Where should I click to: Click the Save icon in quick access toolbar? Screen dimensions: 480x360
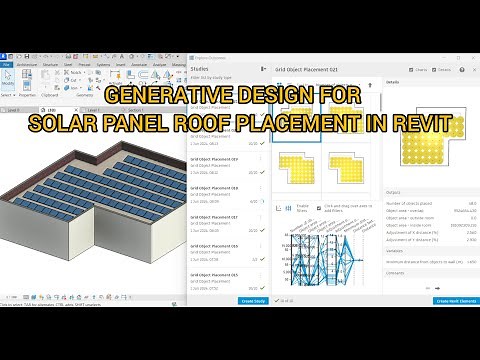[27, 57]
